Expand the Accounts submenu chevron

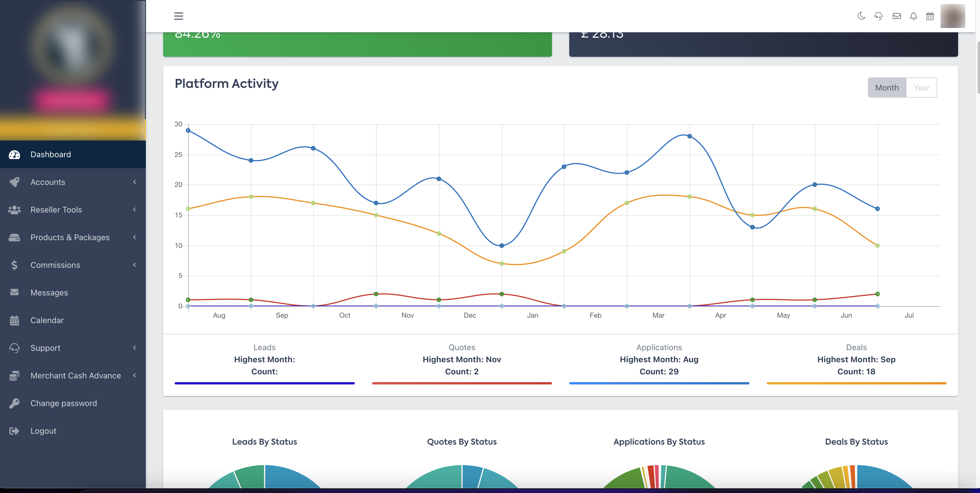pos(134,182)
